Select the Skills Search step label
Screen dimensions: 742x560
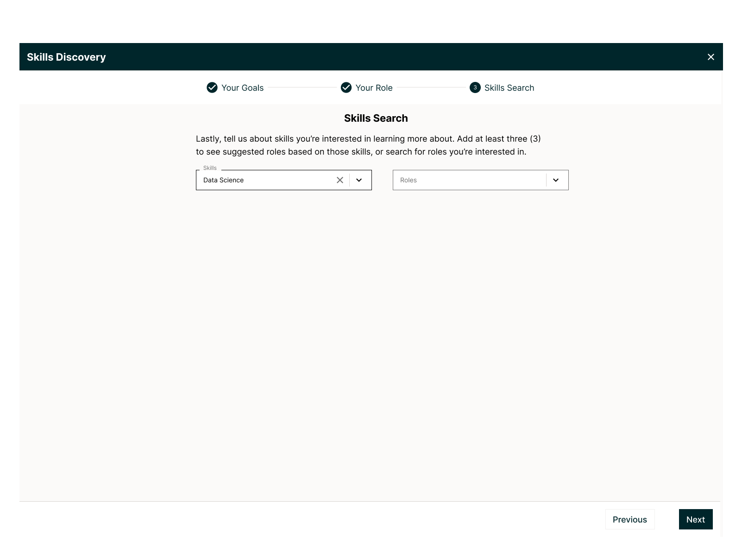point(509,88)
